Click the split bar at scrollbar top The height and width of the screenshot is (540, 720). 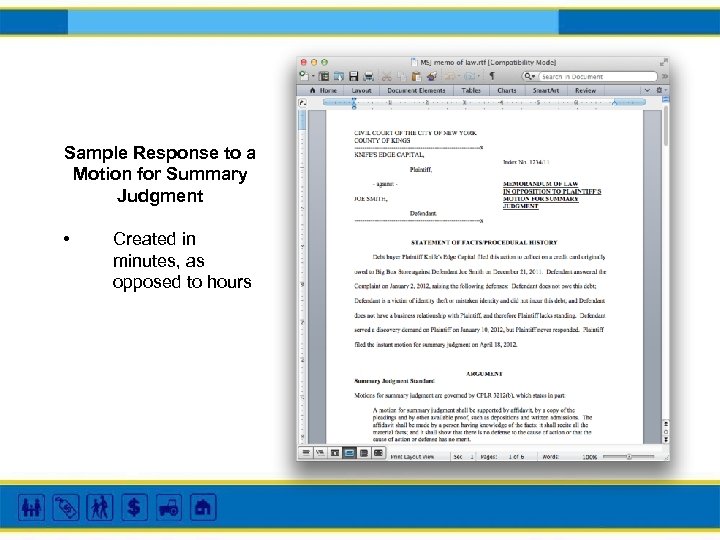(x=666, y=99)
